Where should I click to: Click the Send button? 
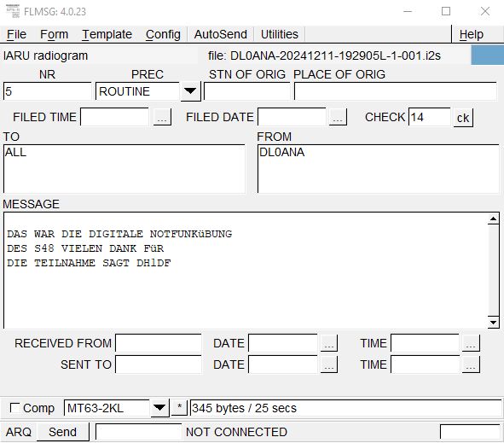(x=62, y=432)
